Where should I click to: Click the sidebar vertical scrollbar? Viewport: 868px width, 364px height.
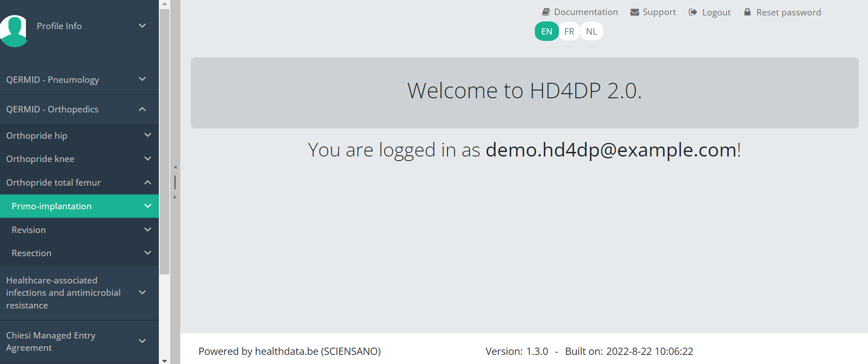[x=165, y=141]
